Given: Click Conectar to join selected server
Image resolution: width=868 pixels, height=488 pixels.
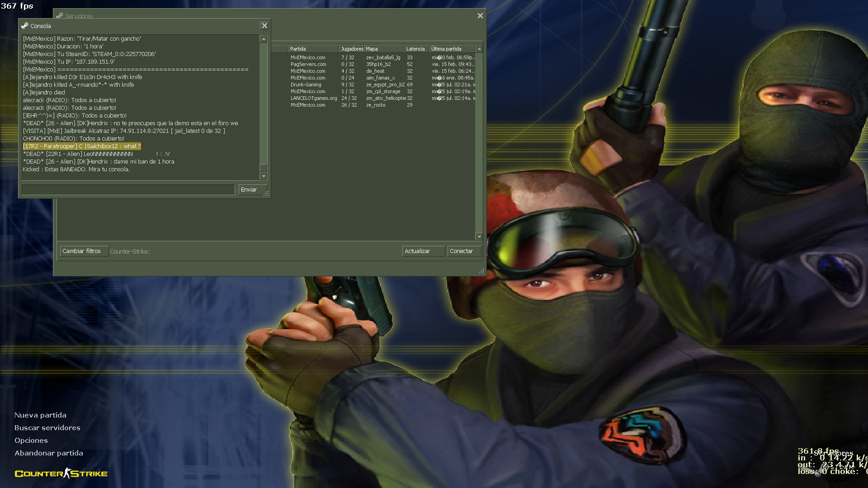Looking at the screenshot, I should click(x=464, y=251).
